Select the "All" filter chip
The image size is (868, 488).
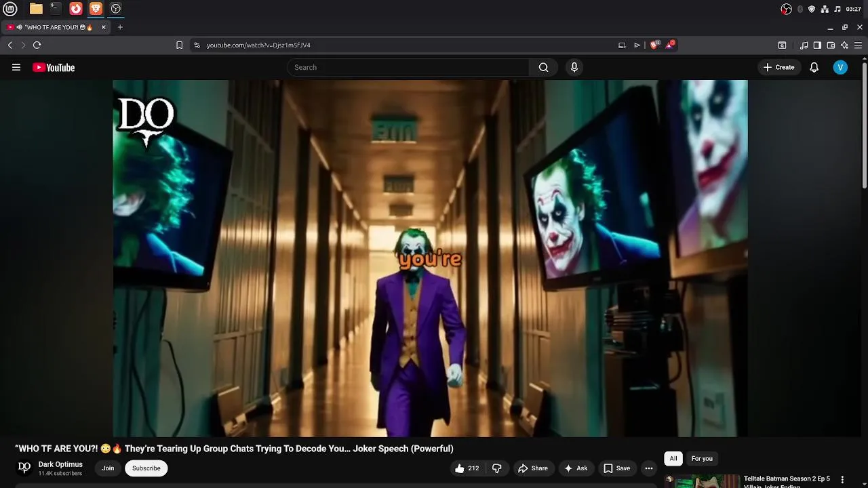coord(673,459)
